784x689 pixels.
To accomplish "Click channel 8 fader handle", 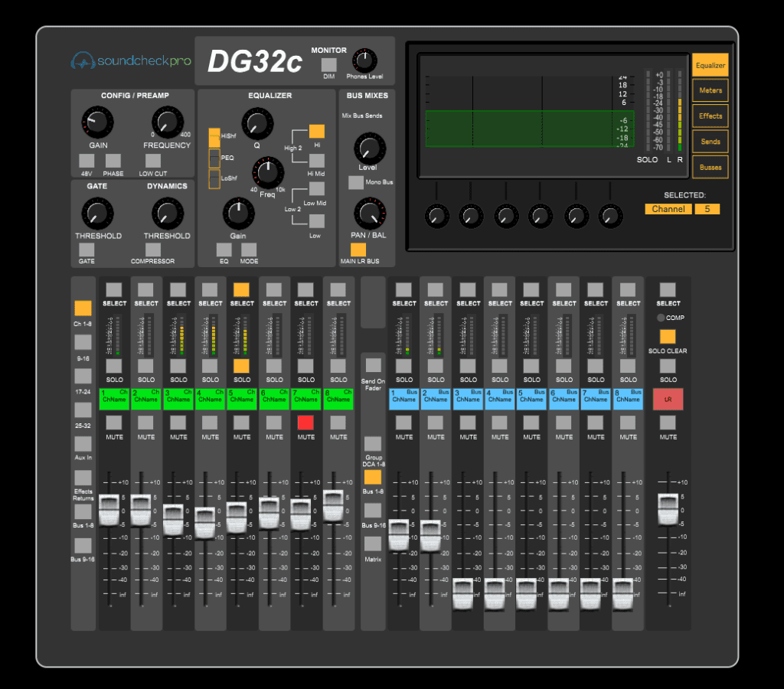I will point(334,506).
